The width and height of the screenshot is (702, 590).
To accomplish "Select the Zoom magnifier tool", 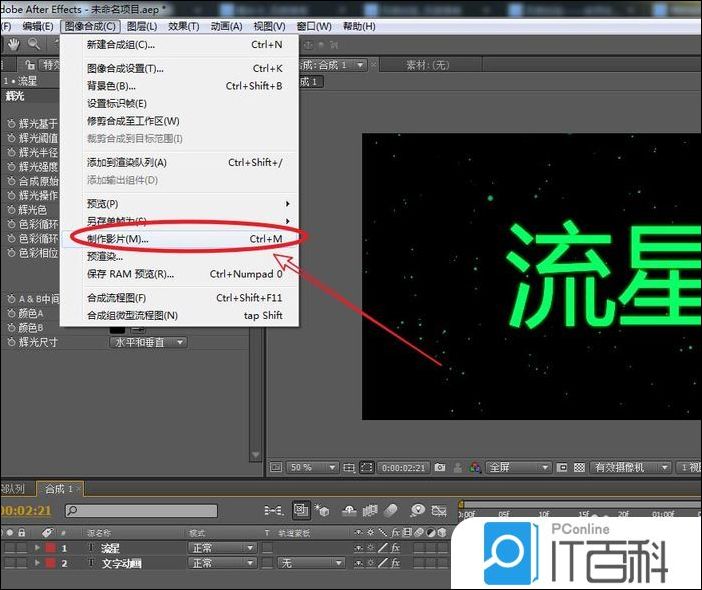I will click(x=34, y=44).
